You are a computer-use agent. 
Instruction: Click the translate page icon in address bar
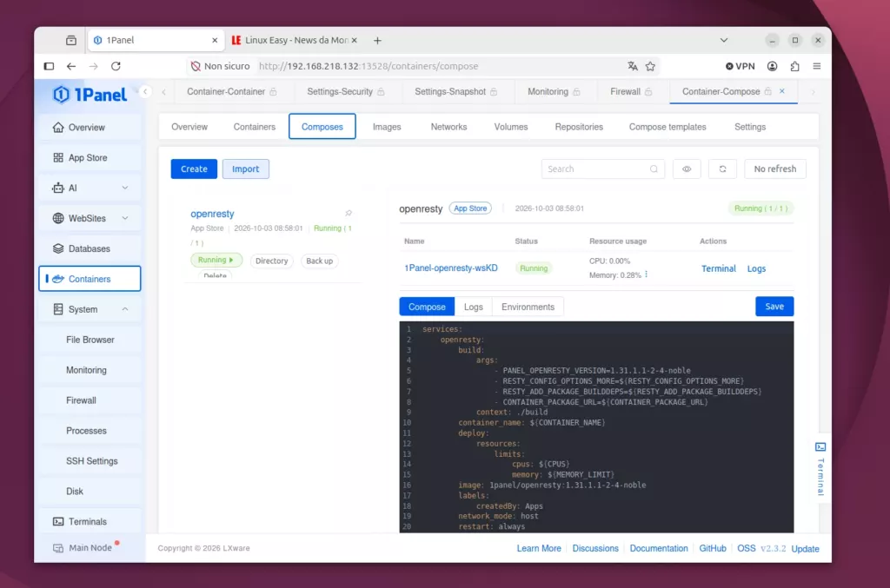[x=633, y=66]
